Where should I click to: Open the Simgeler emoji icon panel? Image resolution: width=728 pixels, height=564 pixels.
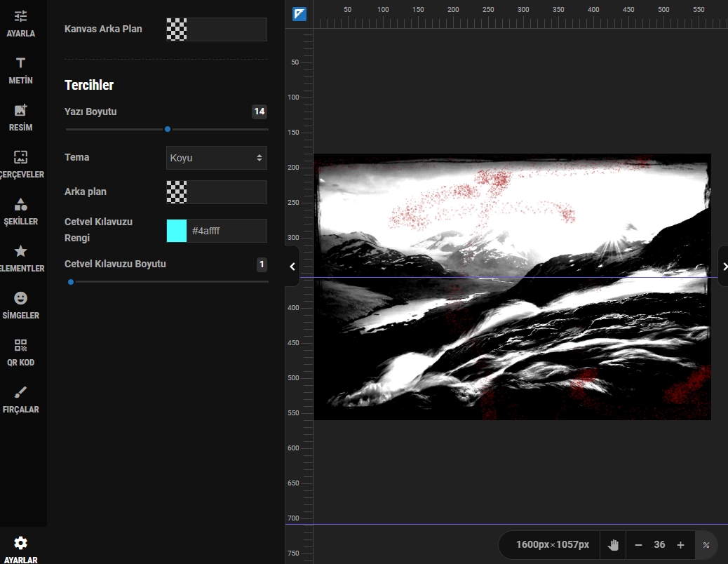click(x=20, y=298)
